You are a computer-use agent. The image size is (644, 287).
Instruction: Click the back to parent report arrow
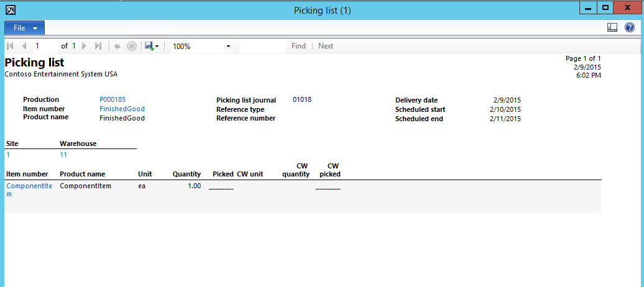click(117, 46)
